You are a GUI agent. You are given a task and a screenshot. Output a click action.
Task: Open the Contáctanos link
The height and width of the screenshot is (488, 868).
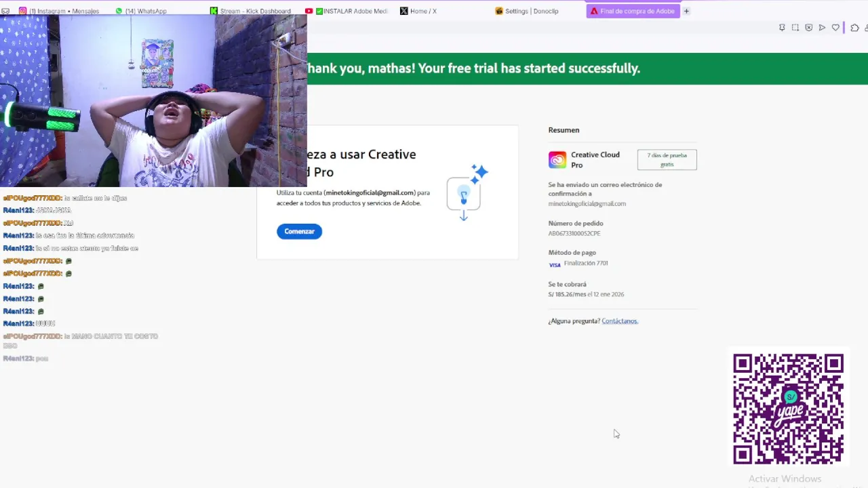[x=620, y=321]
